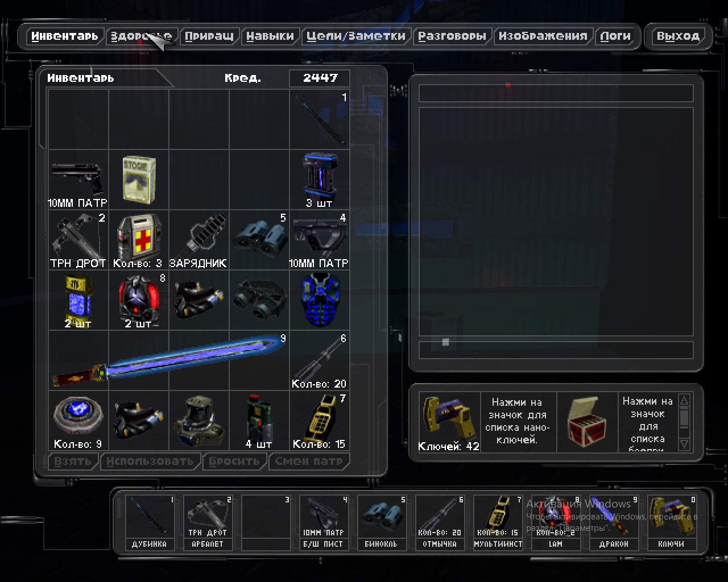
Task: Switch to the Приращ tab
Action: point(209,36)
